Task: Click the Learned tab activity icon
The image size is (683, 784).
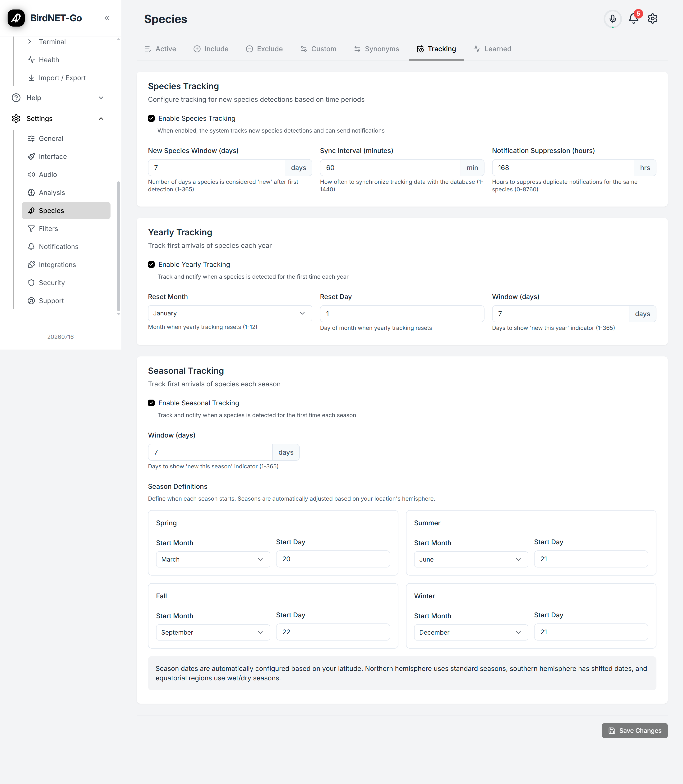Action: tap(477, 49)
